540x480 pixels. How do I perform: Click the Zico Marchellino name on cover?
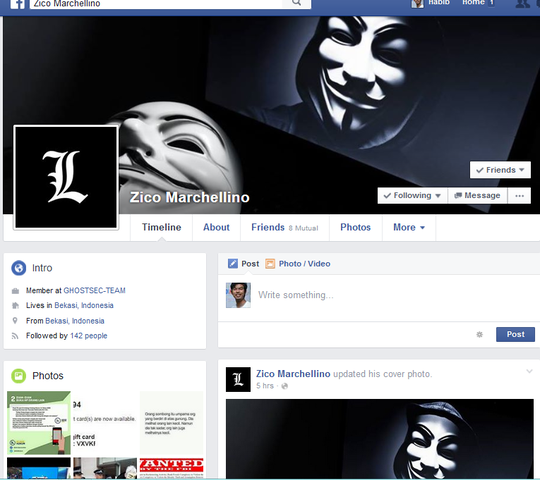click(x=189, y=198)
